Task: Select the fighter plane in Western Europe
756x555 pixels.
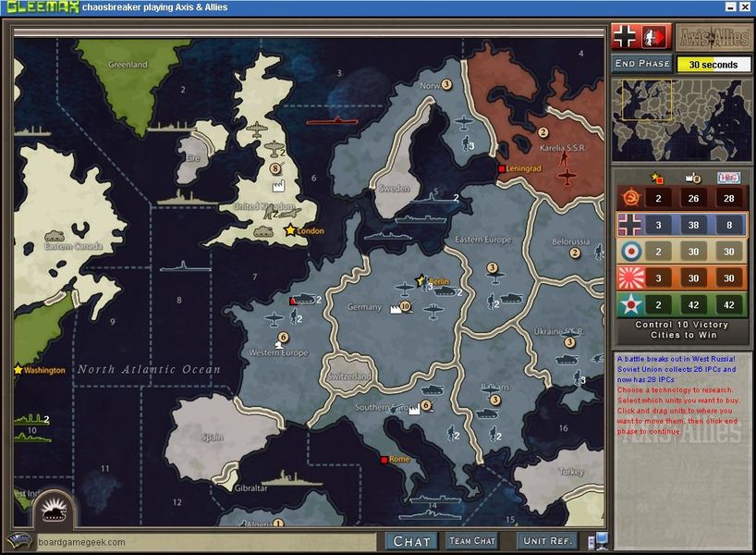Action: click(274, 319)
